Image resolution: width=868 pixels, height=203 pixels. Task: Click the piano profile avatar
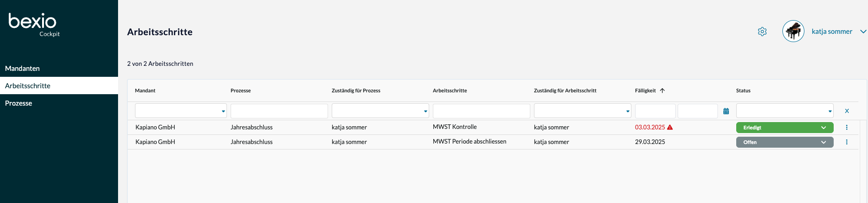click(793, 32)
